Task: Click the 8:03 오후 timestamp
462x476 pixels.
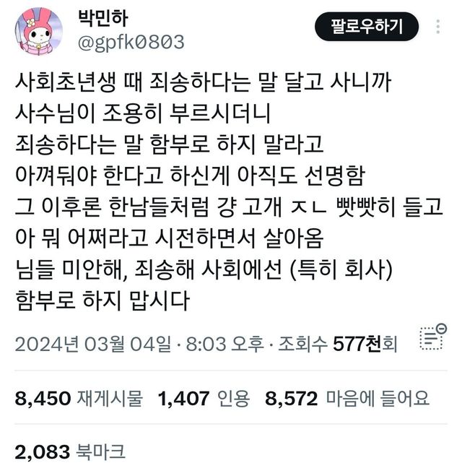Action: pos(225,344)
